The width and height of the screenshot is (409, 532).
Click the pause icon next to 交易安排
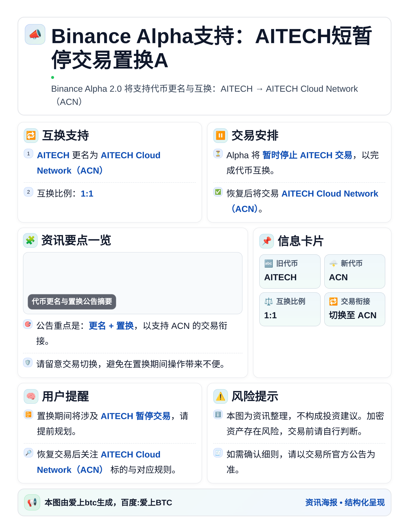point(220,135)
